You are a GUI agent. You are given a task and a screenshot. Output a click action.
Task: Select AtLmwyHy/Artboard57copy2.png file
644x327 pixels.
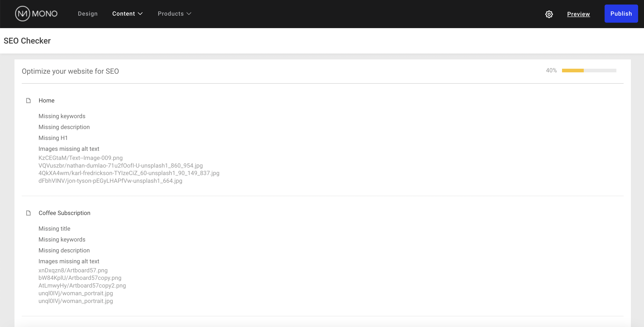[x=82, y=286]
